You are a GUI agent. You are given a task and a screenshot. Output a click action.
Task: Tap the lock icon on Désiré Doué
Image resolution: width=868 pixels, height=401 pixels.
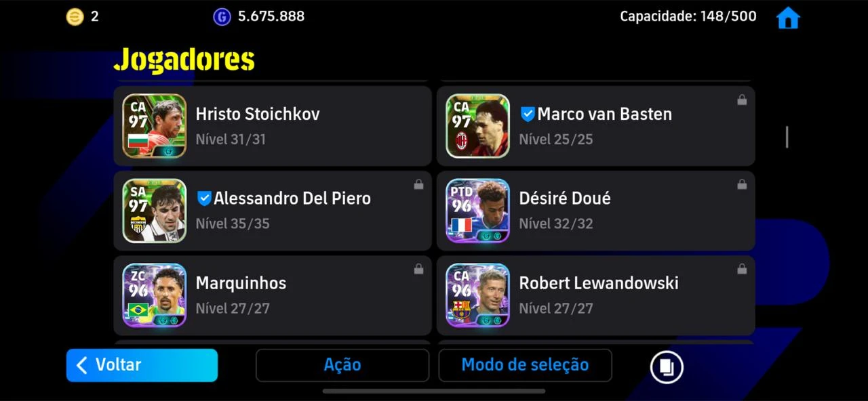[742, 184]
